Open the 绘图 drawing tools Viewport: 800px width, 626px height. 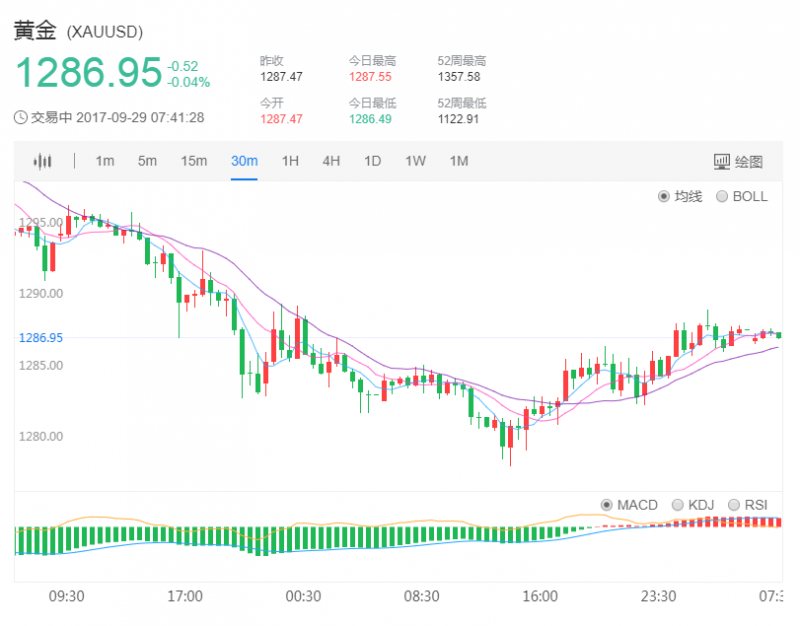point(738,161)
